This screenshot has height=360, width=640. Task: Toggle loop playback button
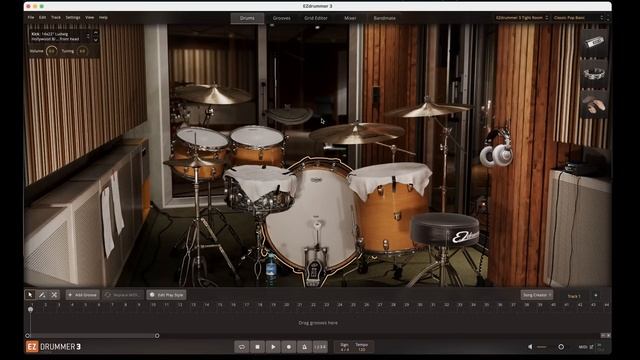click(242, 347)
